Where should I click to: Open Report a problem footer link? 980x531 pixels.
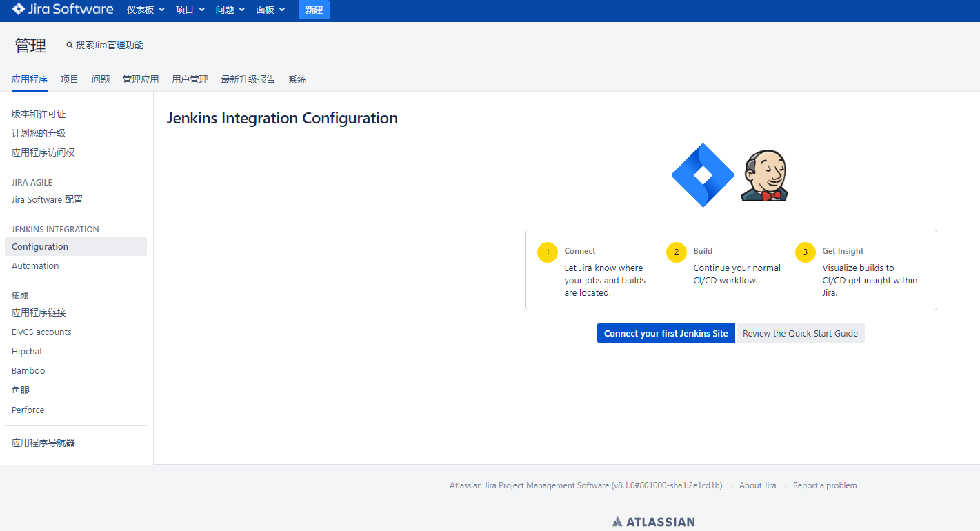pyautogui.click(x=825, y=485)
